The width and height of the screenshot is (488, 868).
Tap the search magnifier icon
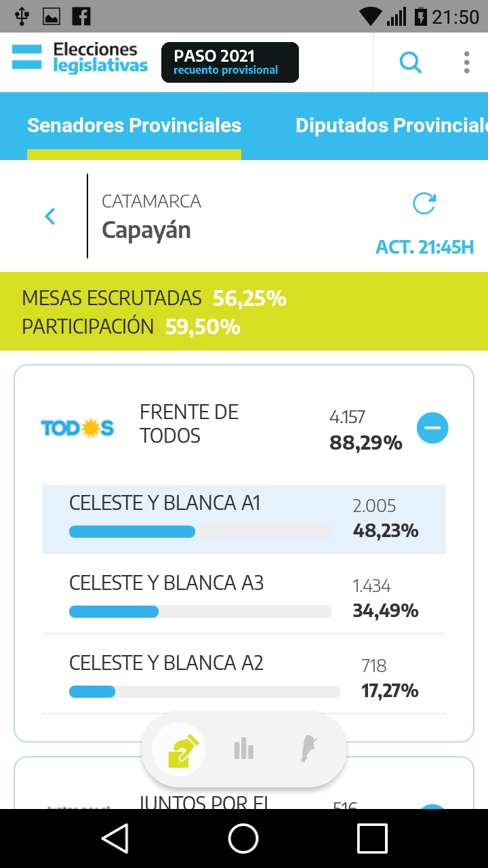(411, 63)
